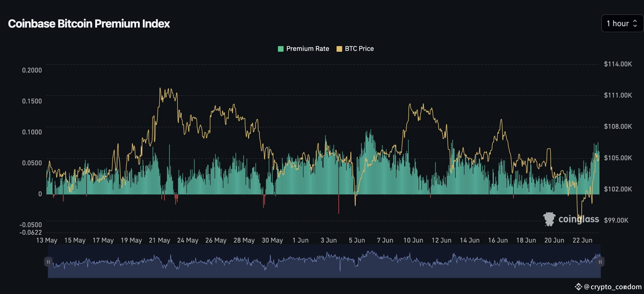Click the 16 Jun date label
Screen dimensions: 644x294
(x=498, y=240)
